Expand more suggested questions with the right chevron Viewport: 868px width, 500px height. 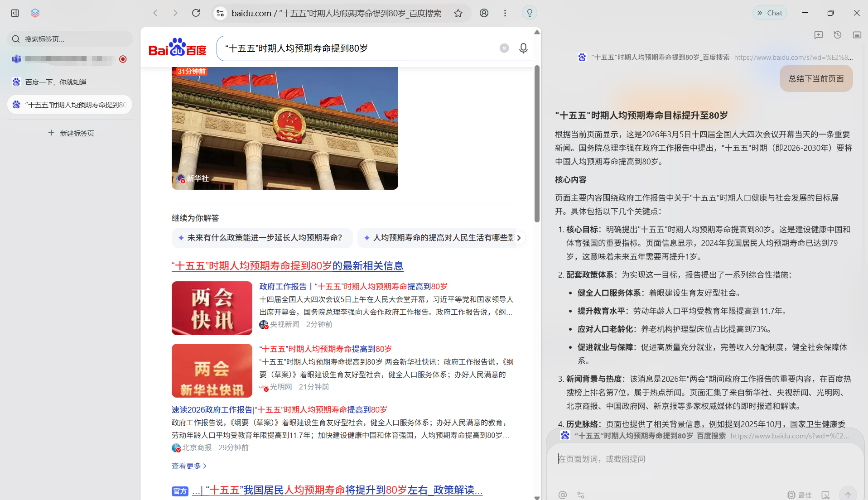tap(519, 237)
